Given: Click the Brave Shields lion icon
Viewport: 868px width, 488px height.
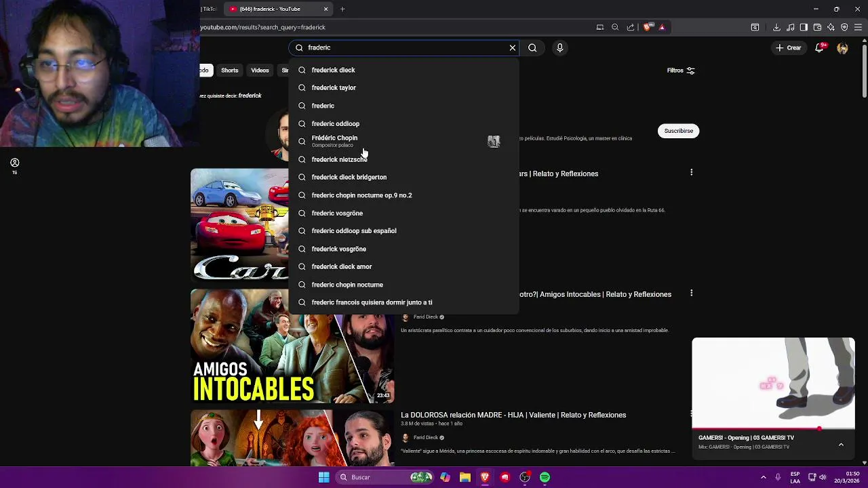Looking at the screenshot, I should click(648, 27).
